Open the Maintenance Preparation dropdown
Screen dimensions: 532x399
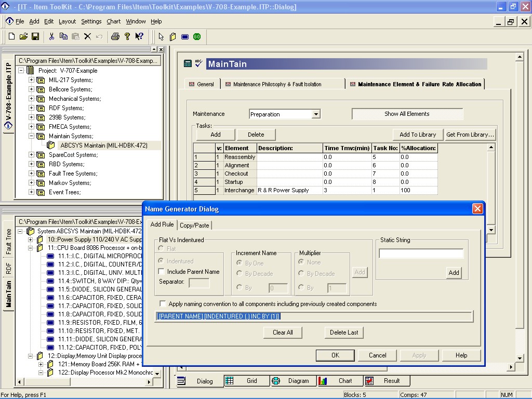coord(316,114)
